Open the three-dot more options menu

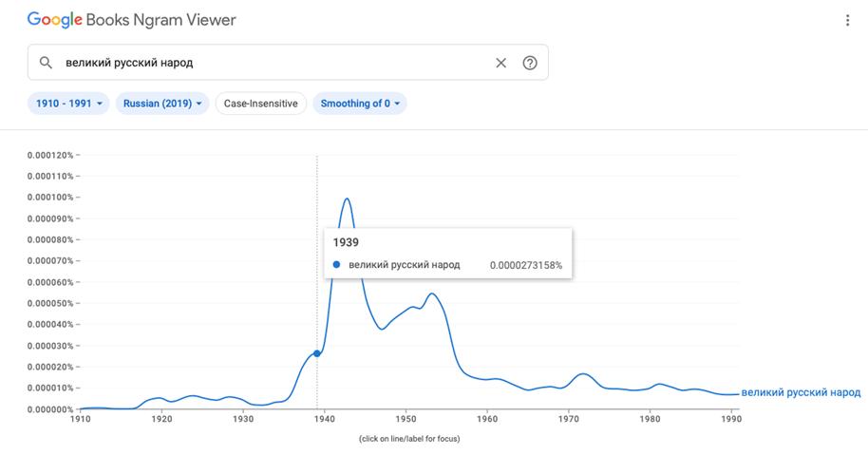click(x=847, y=21)
